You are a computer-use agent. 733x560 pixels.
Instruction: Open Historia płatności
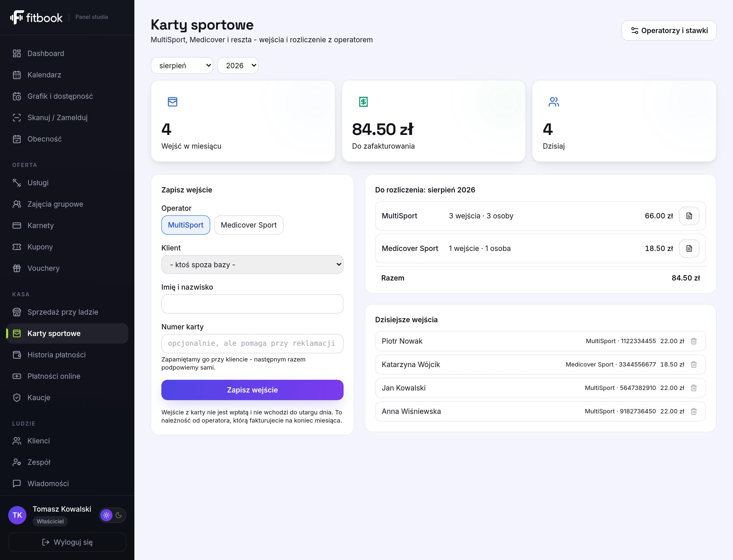(67, 355)
